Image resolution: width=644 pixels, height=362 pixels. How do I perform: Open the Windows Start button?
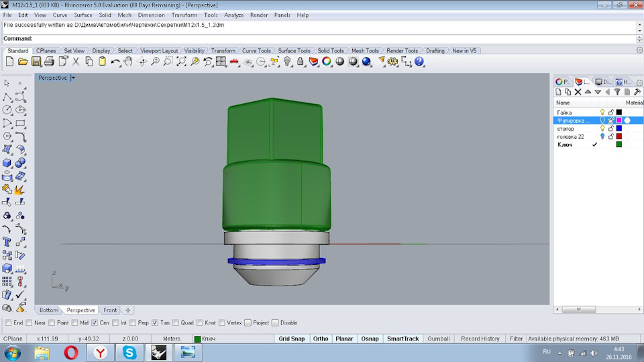[12, 353]
